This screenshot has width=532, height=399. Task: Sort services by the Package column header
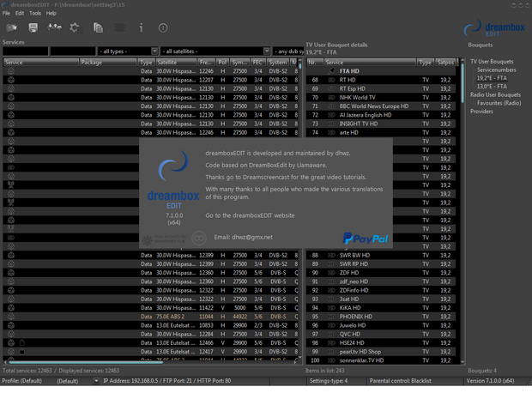pos(108,63)
